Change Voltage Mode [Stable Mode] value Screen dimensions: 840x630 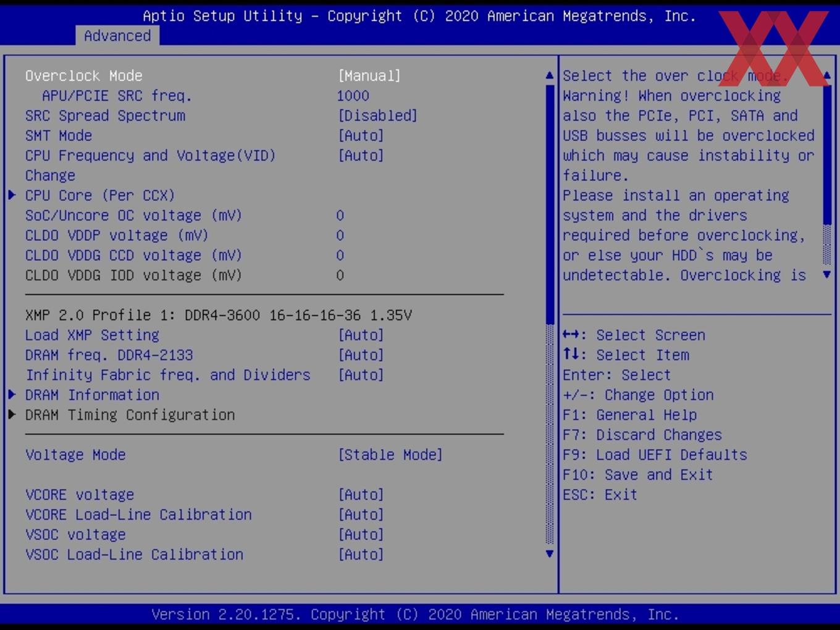coord(390,455)
